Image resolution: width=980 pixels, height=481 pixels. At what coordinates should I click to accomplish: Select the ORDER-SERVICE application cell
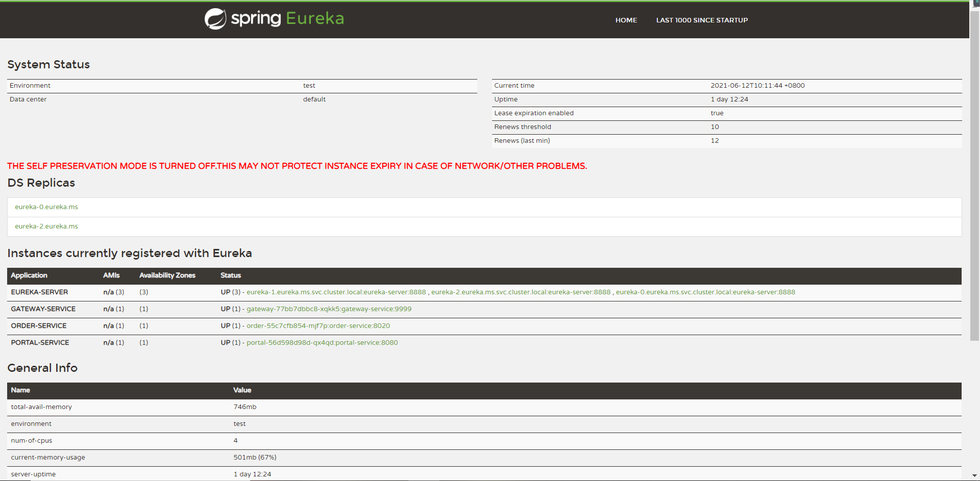click(x=39, y=326)
